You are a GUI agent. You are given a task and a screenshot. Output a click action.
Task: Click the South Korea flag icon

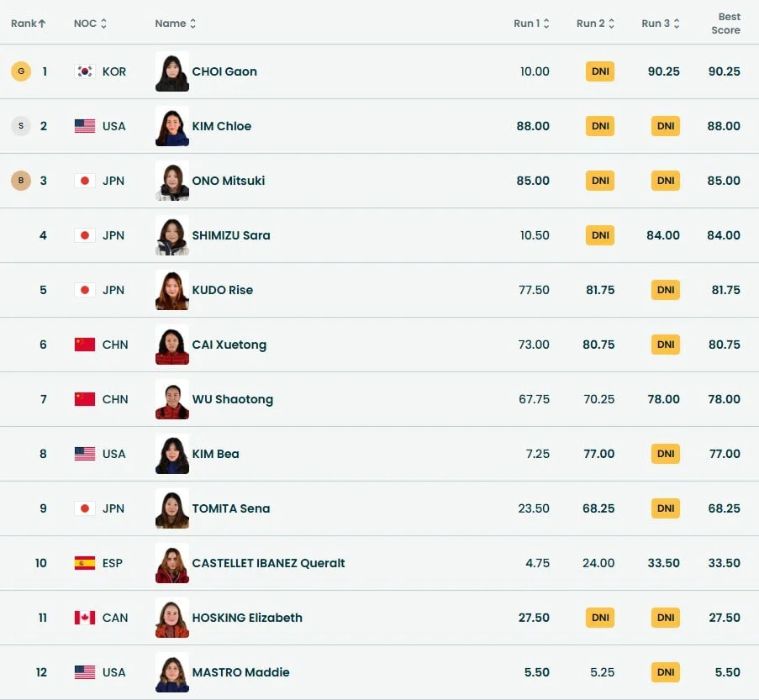click(85, 71)
